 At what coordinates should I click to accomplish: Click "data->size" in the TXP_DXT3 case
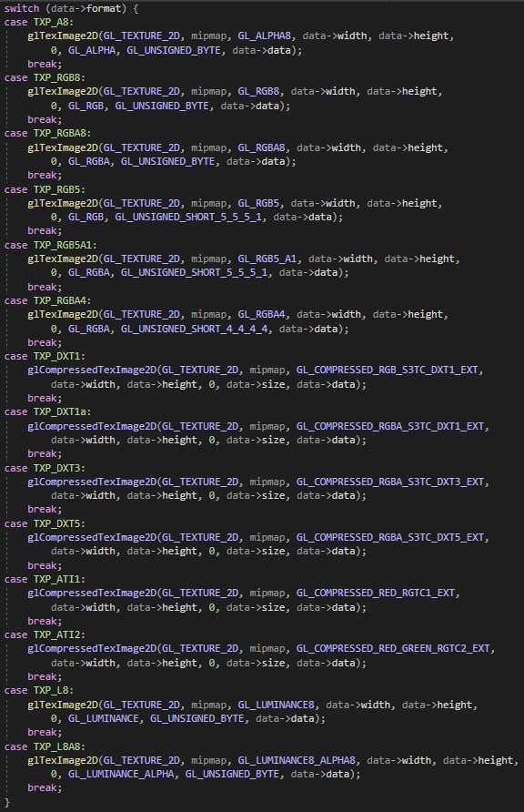click(256, 496)
